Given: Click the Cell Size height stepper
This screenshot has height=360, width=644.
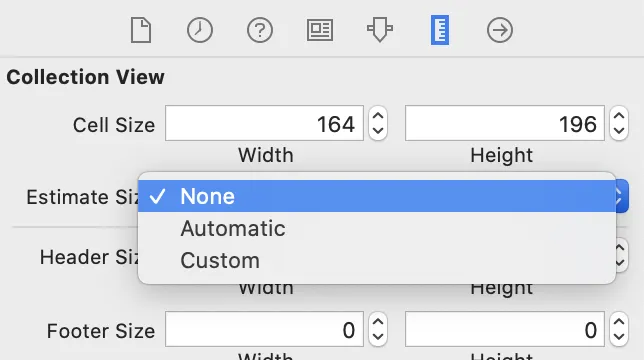Looking at the screenshot, I should coord(619,123).
